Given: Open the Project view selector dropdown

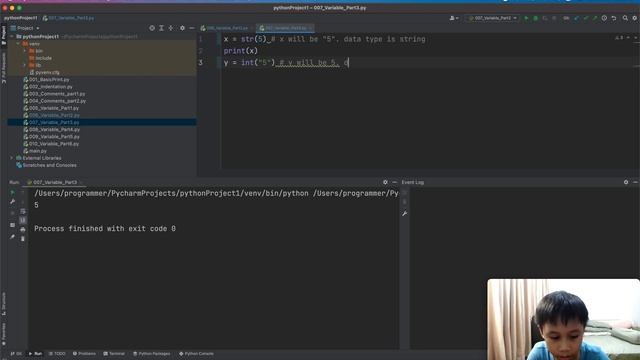Looking at the screenshot, I should (x=25, y=28).
